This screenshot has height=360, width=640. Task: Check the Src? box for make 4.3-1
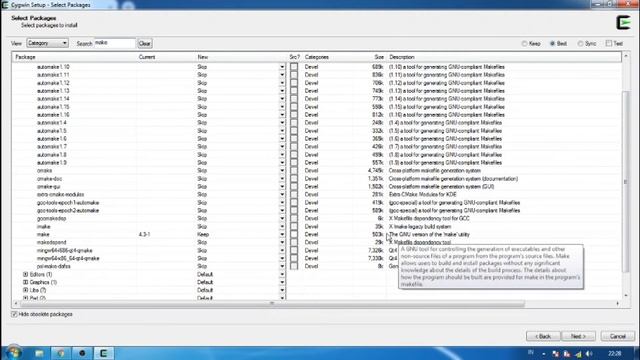coord(294,234)
